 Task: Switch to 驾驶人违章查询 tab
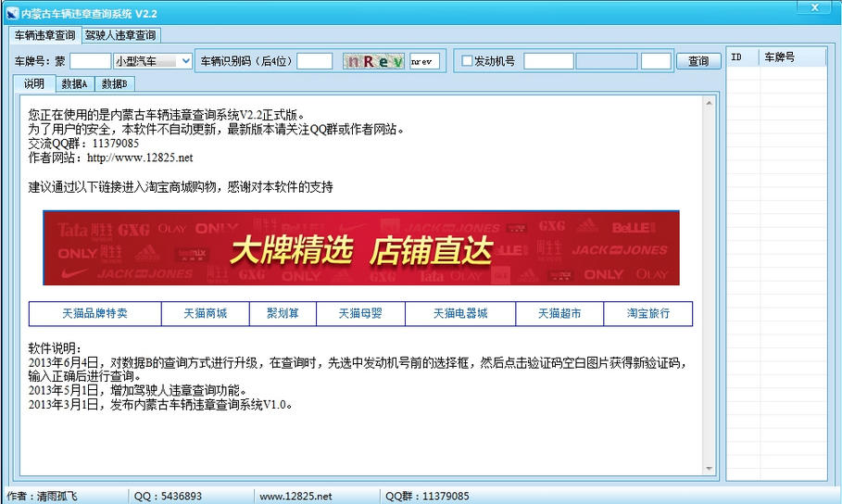point(120,35)
